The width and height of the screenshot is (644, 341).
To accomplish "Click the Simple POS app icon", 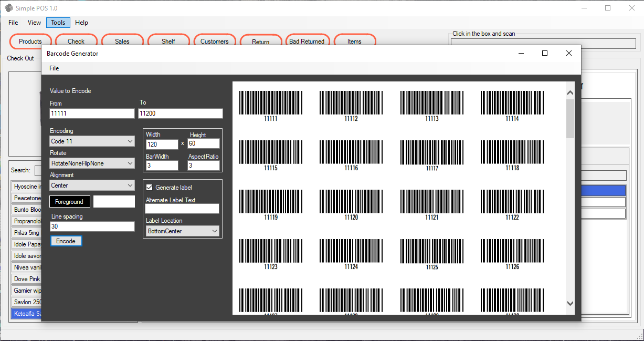I will click(x=9, y=8).
